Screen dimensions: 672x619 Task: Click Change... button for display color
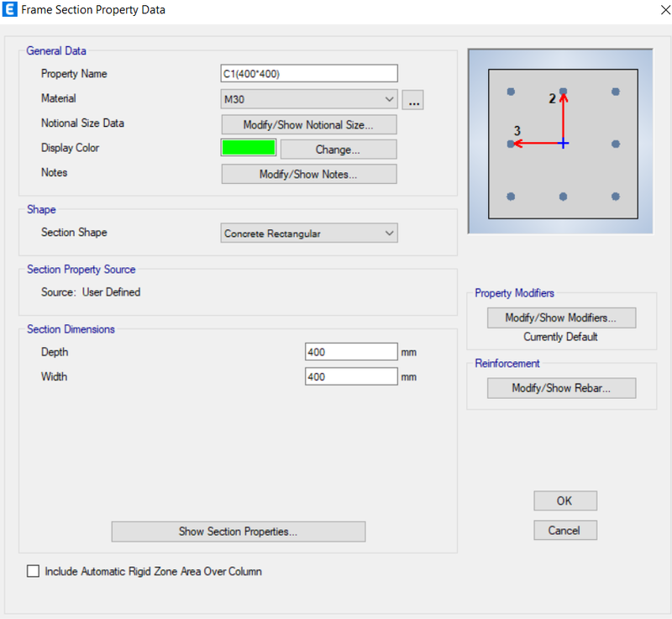coord(339,149)
